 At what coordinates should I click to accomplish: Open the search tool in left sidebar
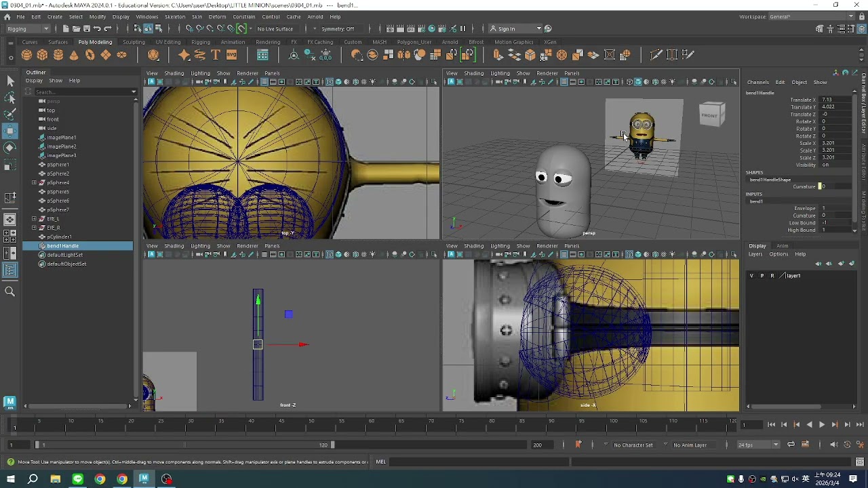click(x=10, y=291)
